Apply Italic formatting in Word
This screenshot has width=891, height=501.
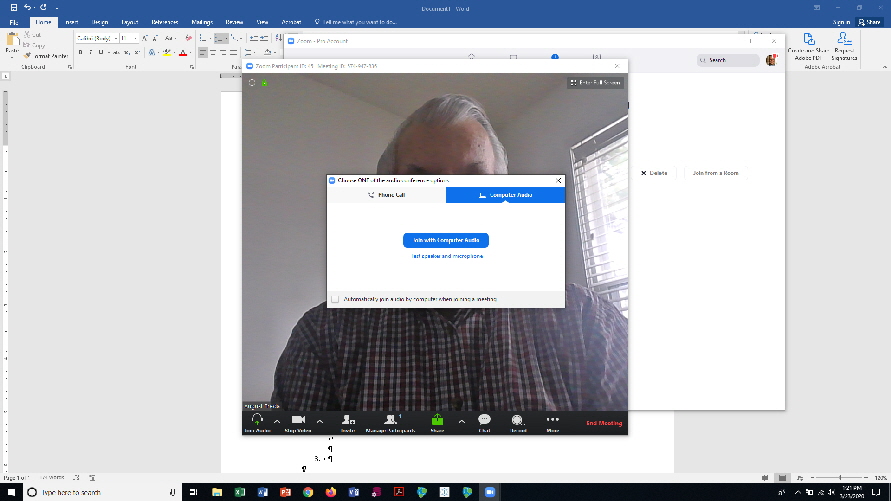click(x=91, y=52)
